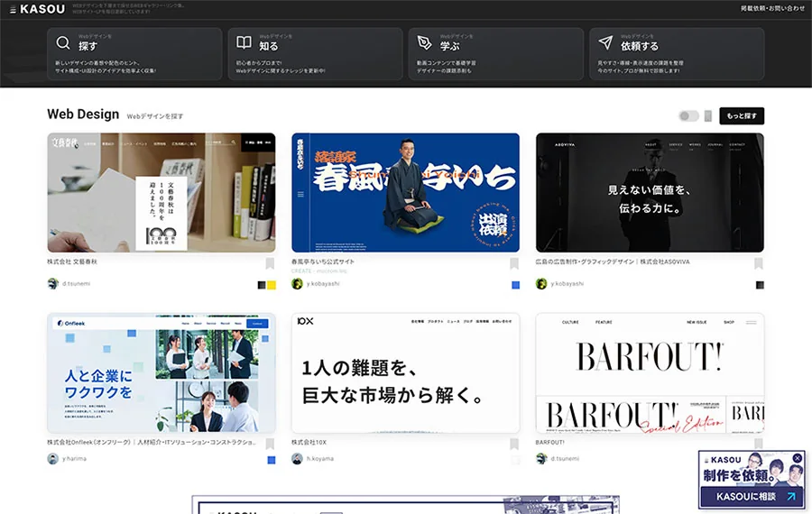Click the 株式会社 文藝春秋 title link

pos(72,262)
